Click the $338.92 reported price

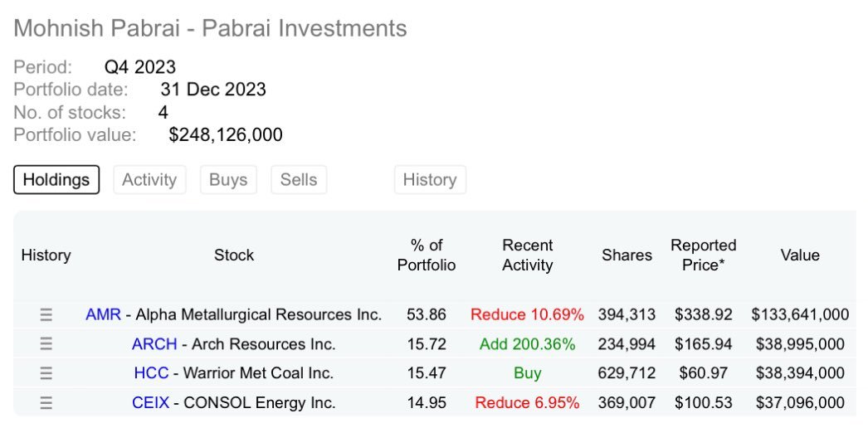click(704, 315)
